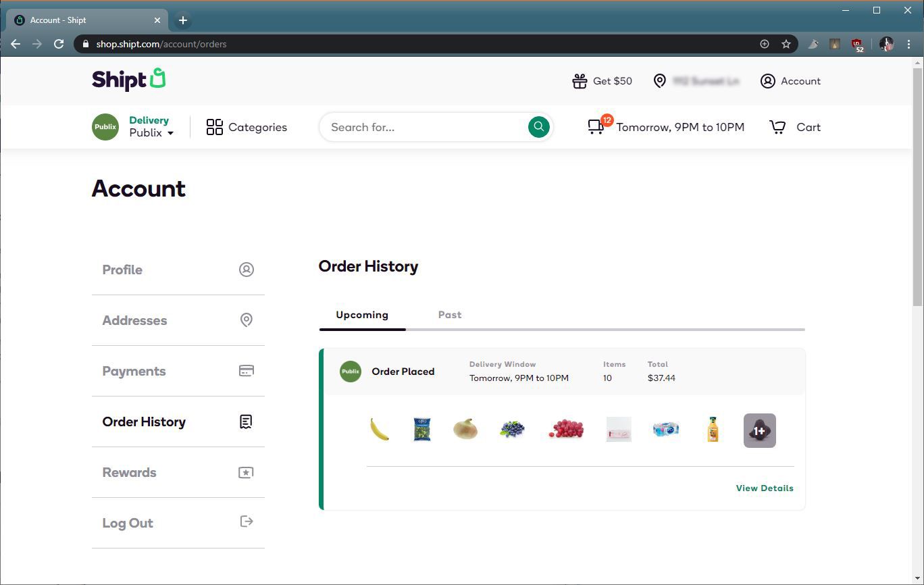Click the address bar URL

tap(161, 44)
